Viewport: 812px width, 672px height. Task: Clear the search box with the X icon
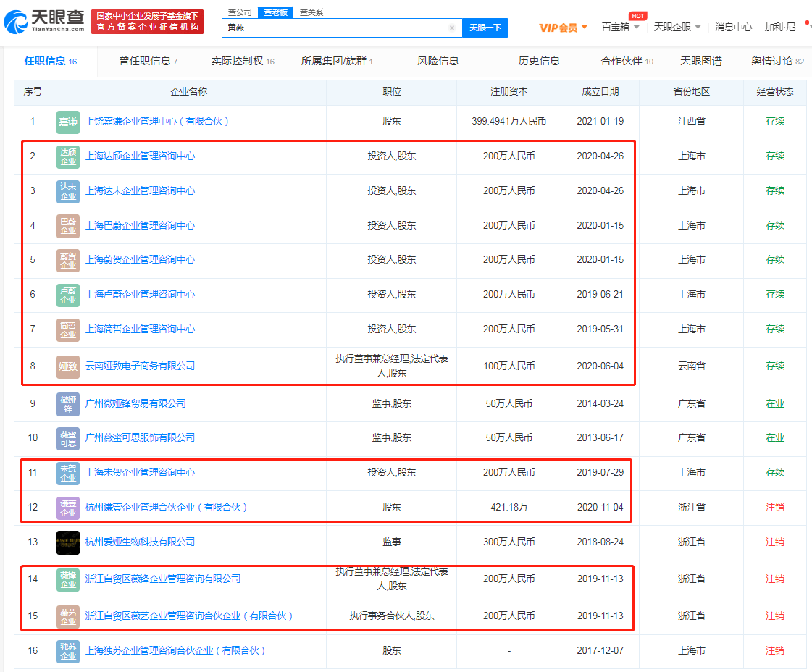(x=451, y=28)
